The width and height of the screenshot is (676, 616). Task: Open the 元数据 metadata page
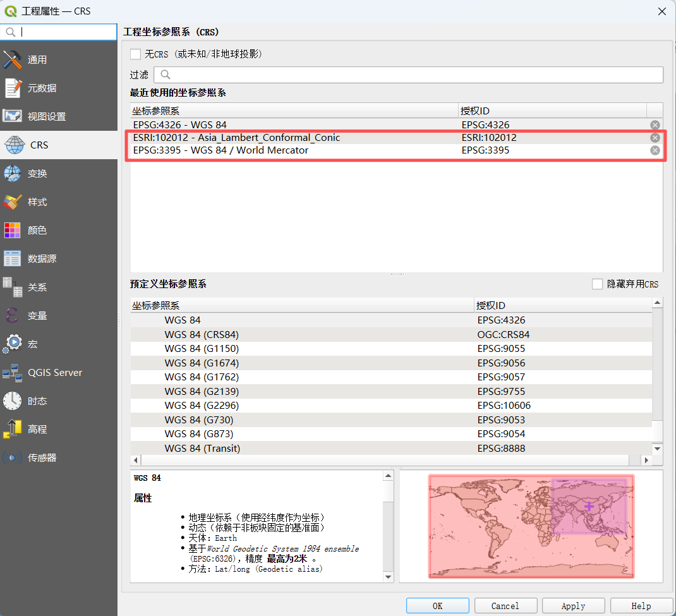(x=59, y=88)
